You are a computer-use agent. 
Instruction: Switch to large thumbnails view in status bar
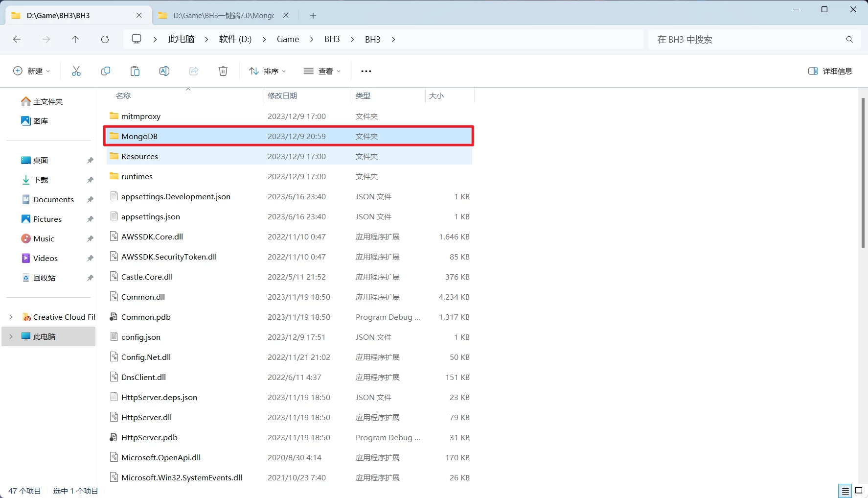click(x=859, y=491)
